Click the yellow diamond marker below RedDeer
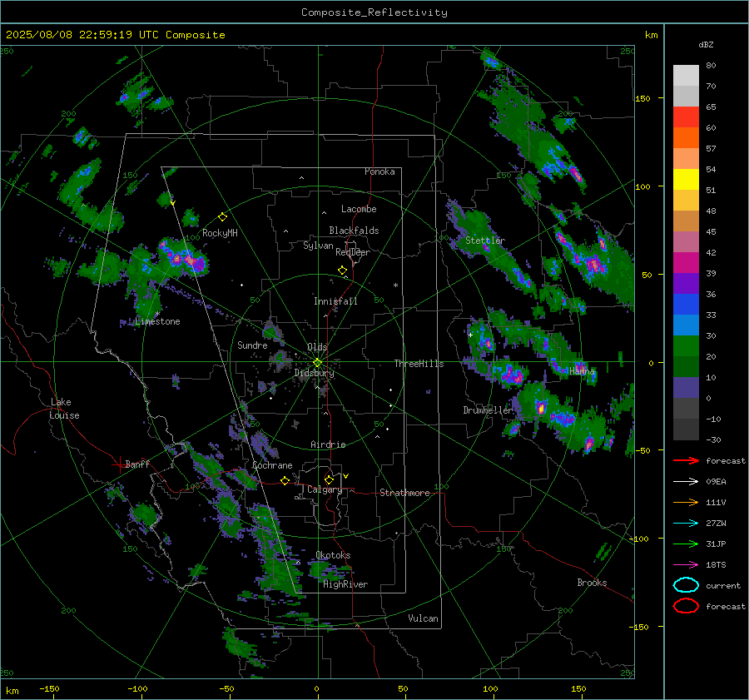Viewport: 749px width, 700px height. click(x=342, y=271)
